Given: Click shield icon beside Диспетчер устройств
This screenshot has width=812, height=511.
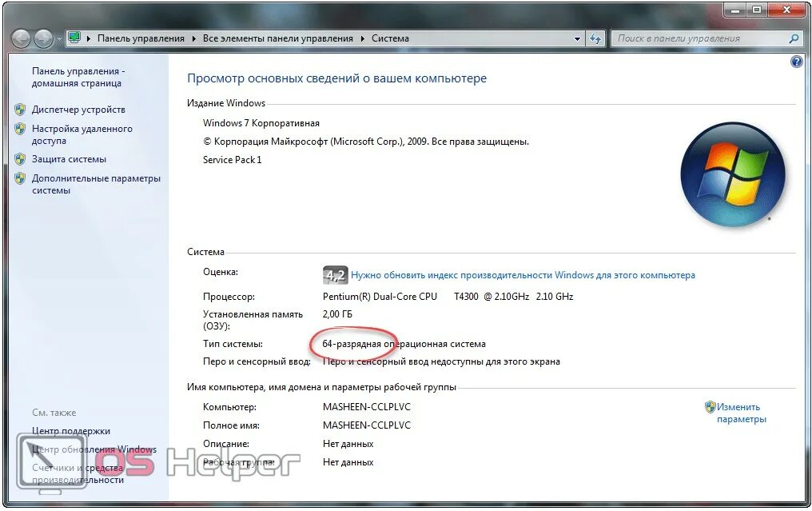Looking at the screenshot, I should (x=20, y=110).
